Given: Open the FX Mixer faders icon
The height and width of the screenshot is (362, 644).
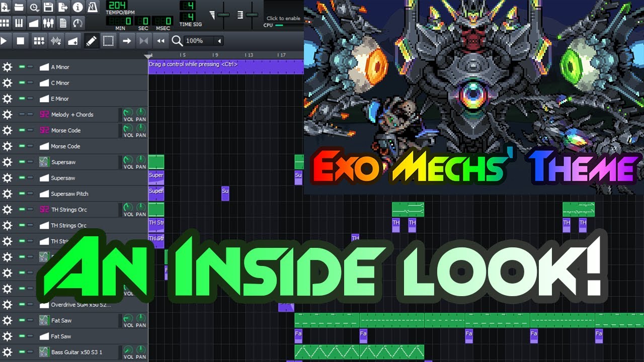Looking at the screenshot, I should pos(48,23).
